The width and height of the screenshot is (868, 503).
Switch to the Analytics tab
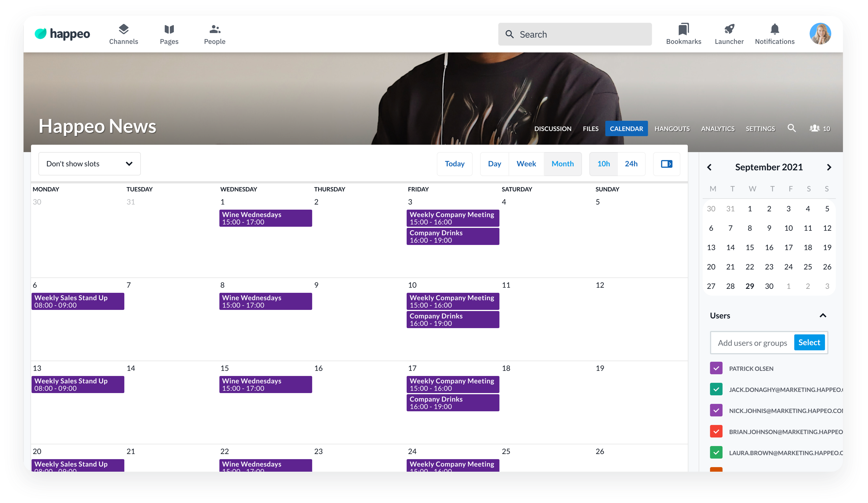coord(717,128)
